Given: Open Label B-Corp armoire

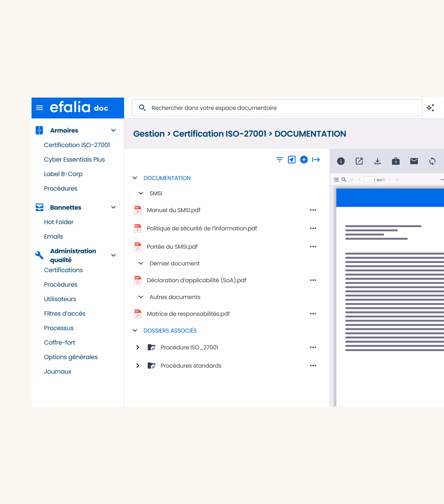Looking at the screenshot, I should coord(63,174).
